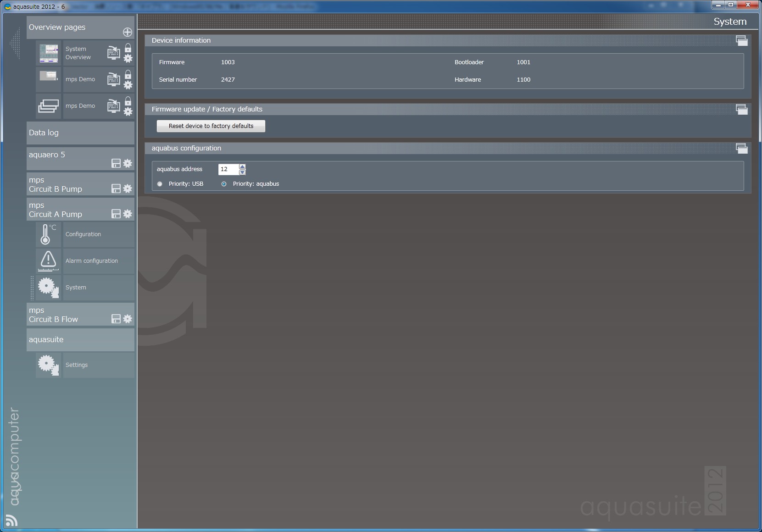Click the RSS feed icon in sidebar corner
Image resolution: width=762 pixels, height=532 pixels.
point(11,520)
